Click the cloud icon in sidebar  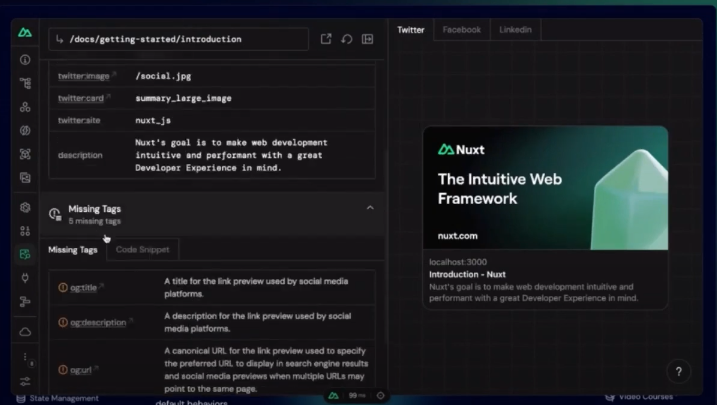click(25, 331)
